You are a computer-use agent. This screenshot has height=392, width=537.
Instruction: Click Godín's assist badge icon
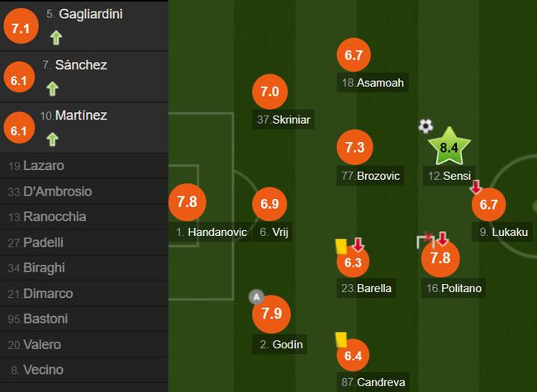[x=256, y=297]
